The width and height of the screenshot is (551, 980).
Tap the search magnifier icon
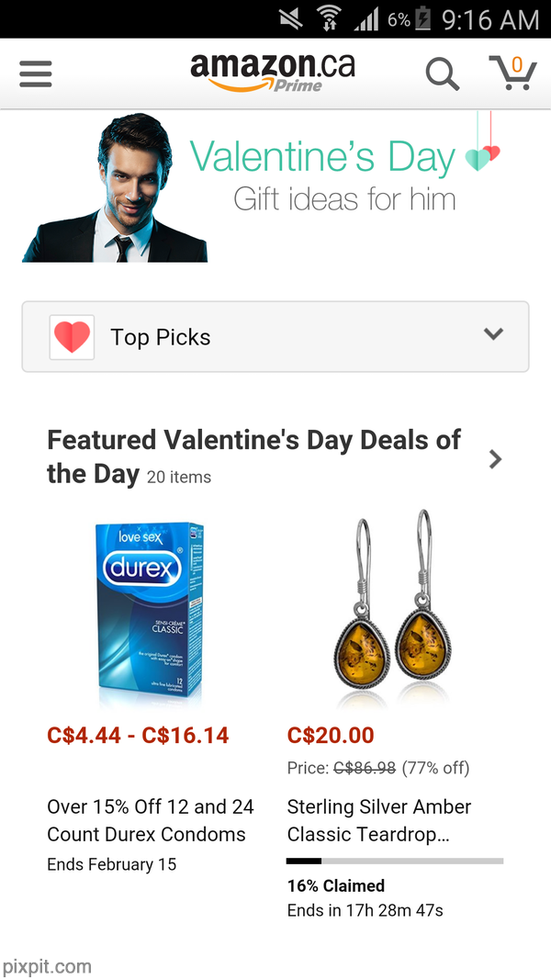click(x=442, y=74)
